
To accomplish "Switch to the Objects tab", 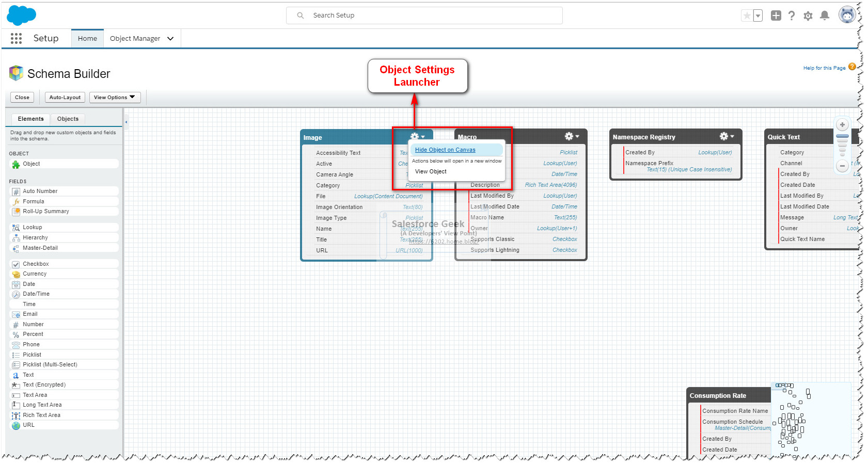I will pos(68,119).
